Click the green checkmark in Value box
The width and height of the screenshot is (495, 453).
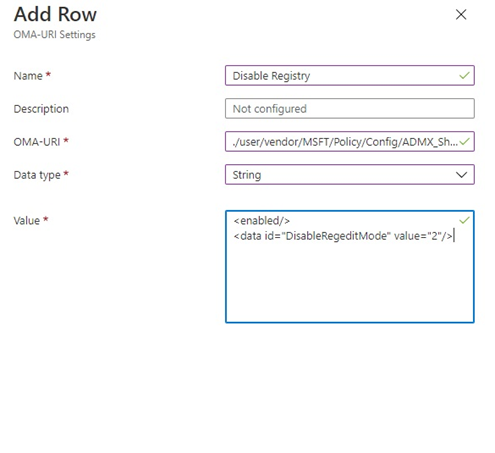(464, 220)
